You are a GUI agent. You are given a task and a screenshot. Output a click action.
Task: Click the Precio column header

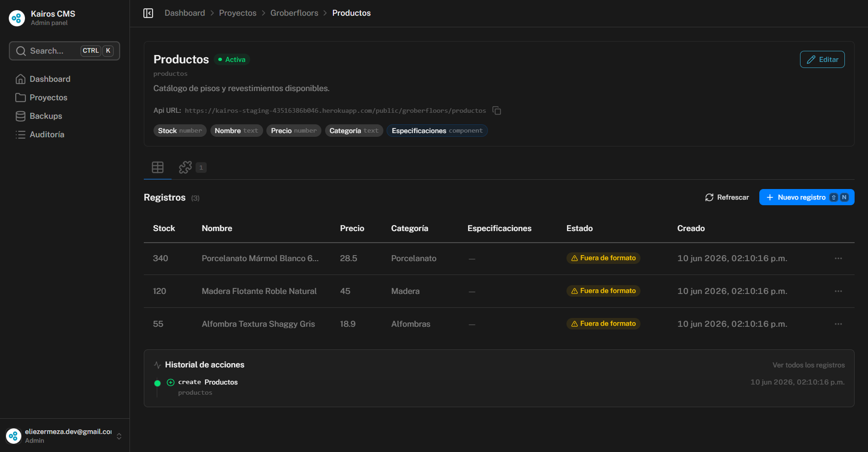tap(352, 228)
